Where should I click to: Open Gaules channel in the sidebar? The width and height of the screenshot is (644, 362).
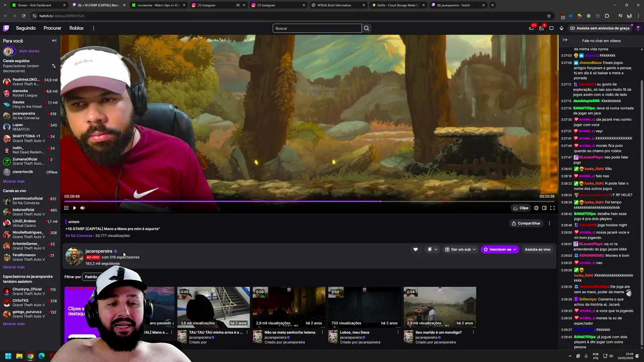30,104
